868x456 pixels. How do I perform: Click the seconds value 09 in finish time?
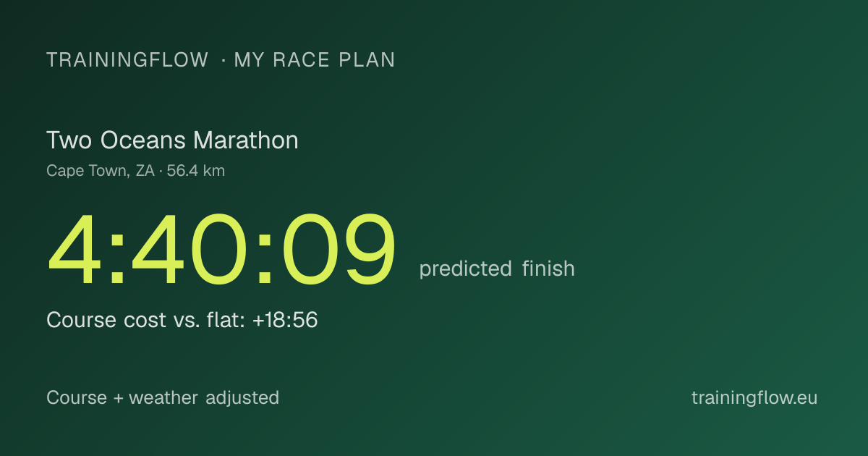(338, 250)
